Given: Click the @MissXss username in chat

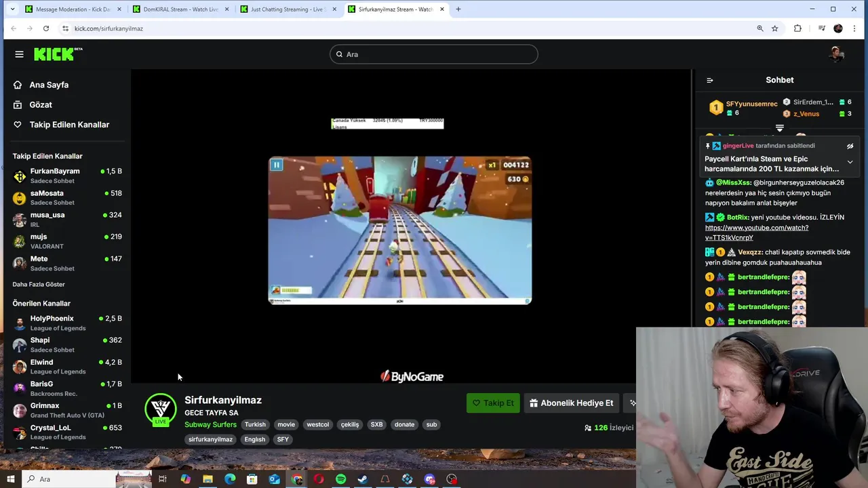Looking at the screenshot, I should (733, 182).
